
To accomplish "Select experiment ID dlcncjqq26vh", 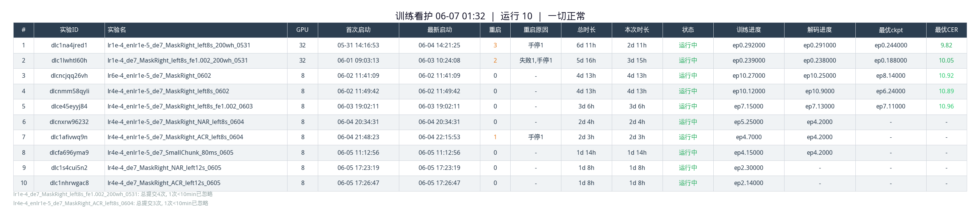I will pyautogui.click(x=69, y=76).
